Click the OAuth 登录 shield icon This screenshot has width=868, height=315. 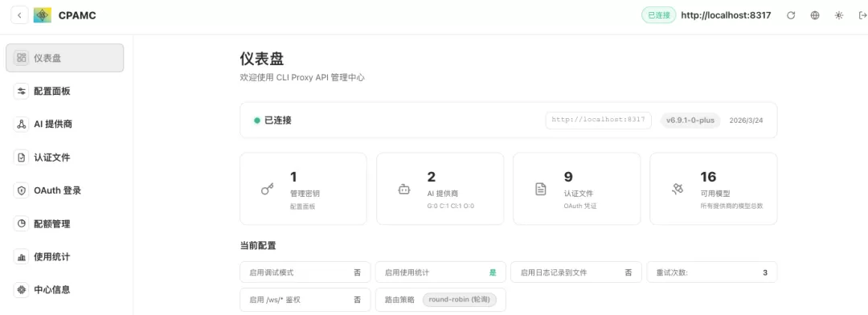tap(22, 190)
